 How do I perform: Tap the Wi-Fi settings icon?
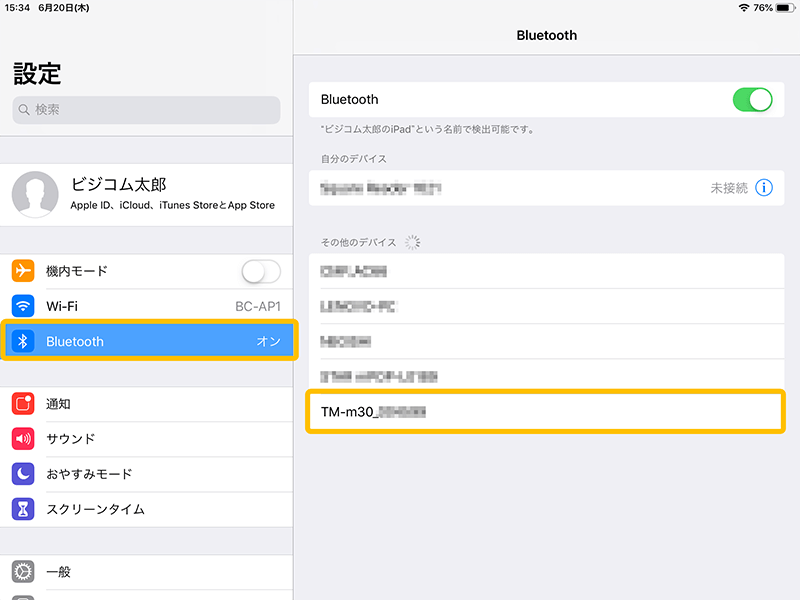23,306
